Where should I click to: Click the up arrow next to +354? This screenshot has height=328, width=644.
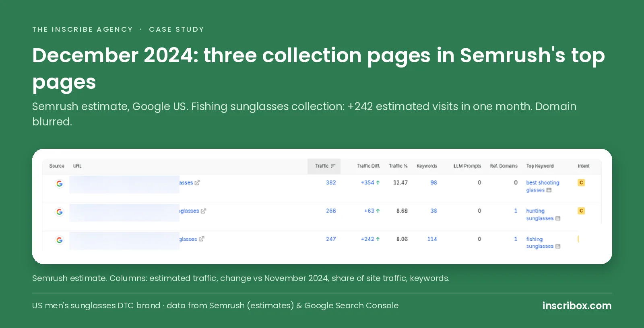coord(378,182)
